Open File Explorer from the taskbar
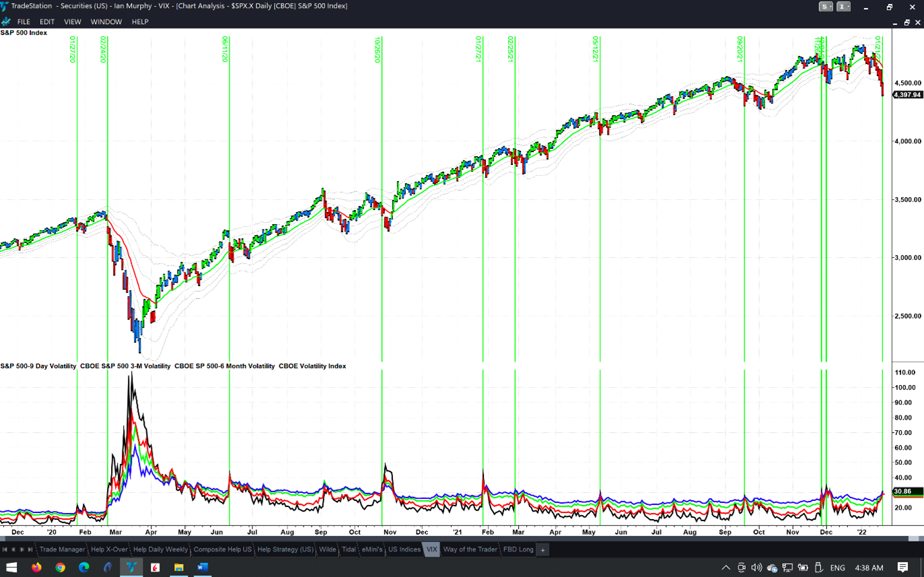The height and width of the screenshot is (577, 924). pyautogui.click(x=178, y=568)
